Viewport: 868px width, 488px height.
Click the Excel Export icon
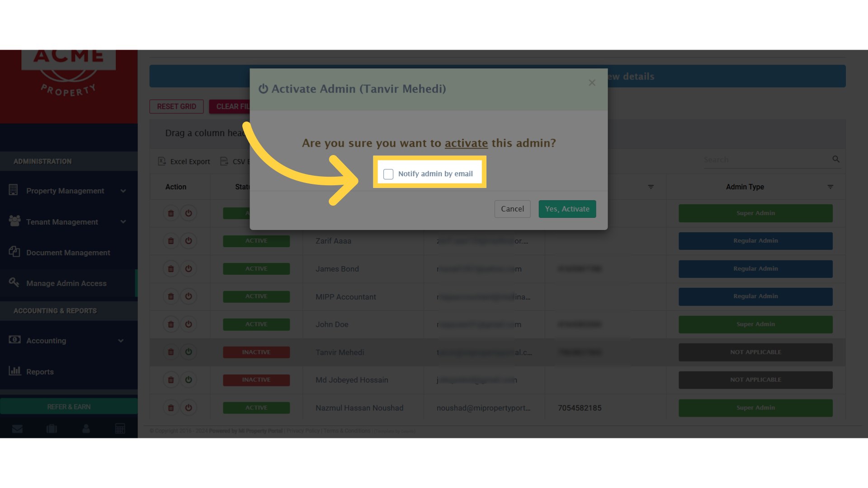[x=162, y=161]
